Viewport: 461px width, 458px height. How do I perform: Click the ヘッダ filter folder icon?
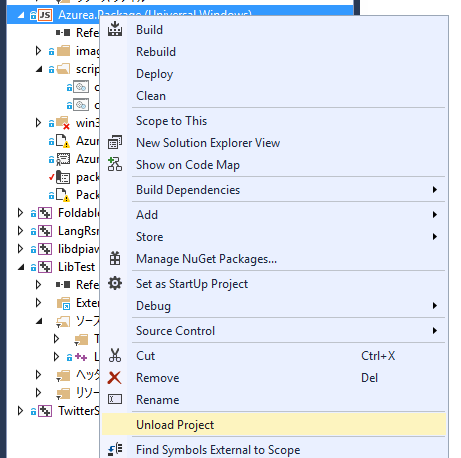point(63,375)
